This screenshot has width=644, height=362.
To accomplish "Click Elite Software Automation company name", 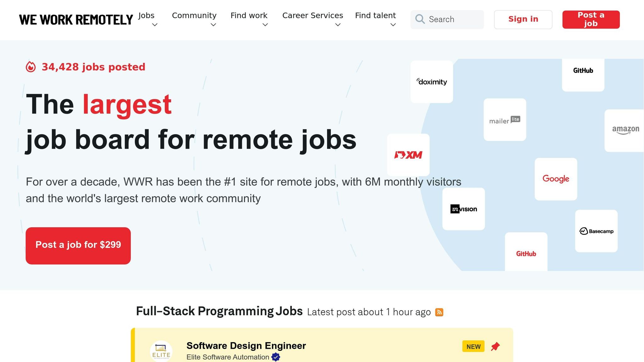I will click(228, 357).
